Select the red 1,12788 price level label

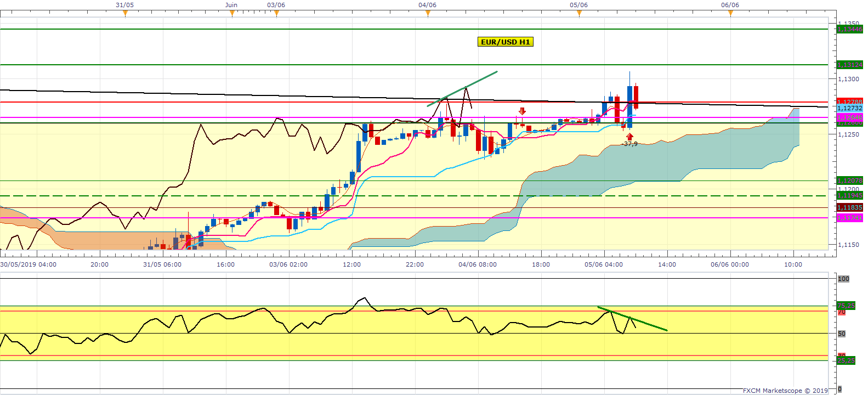850,102
